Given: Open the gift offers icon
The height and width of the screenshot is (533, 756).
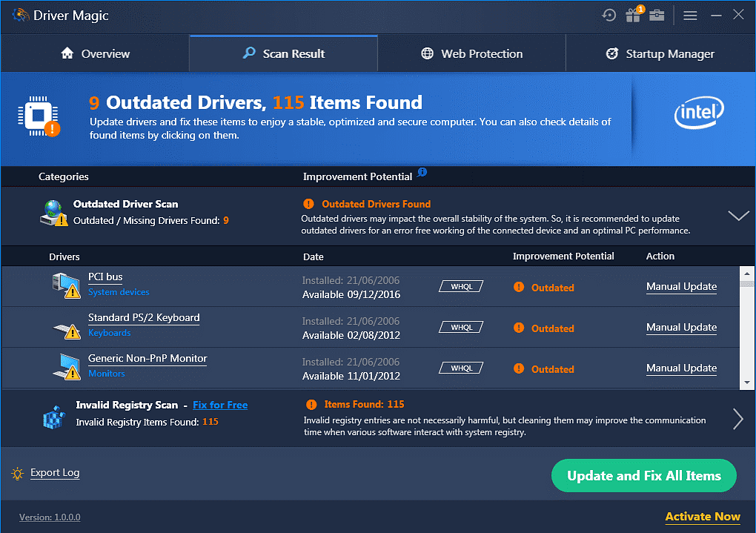Looking at the screenshot, I should 633,15.
